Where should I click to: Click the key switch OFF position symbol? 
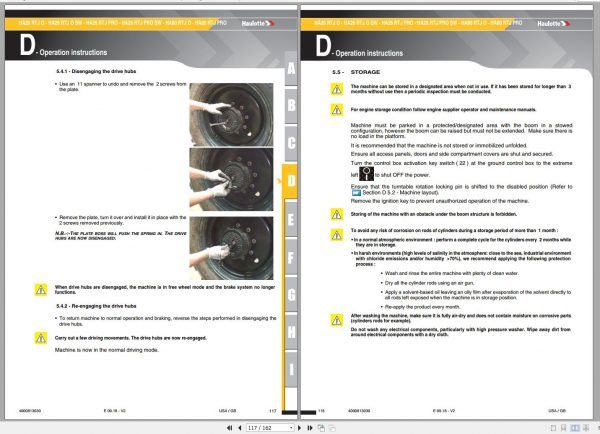pos(367,174)
